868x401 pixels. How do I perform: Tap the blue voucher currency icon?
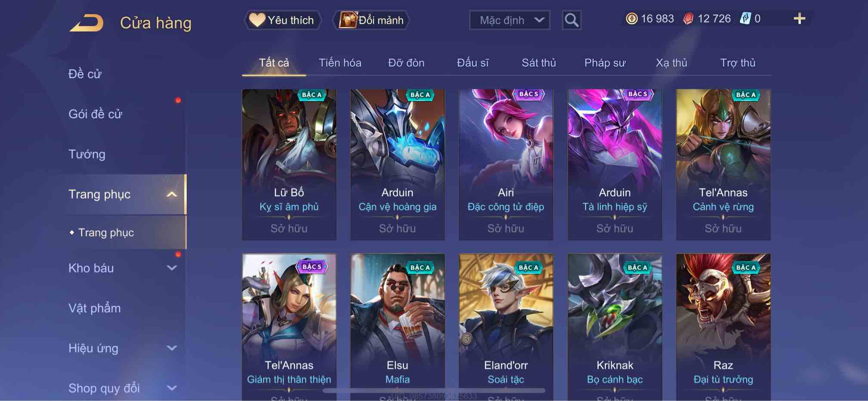pyautogui.click(x=745, y=19)
